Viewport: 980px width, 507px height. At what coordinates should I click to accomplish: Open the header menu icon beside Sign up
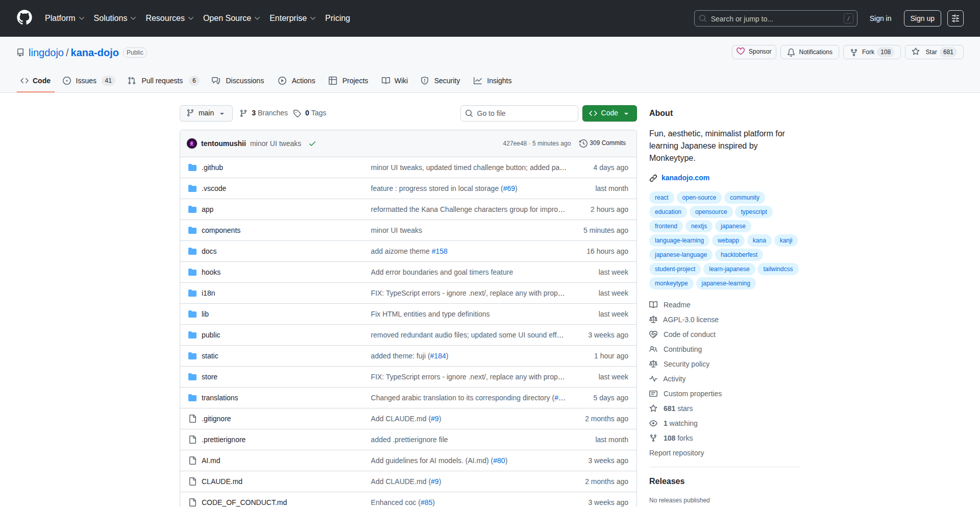(x=955, y=18)
